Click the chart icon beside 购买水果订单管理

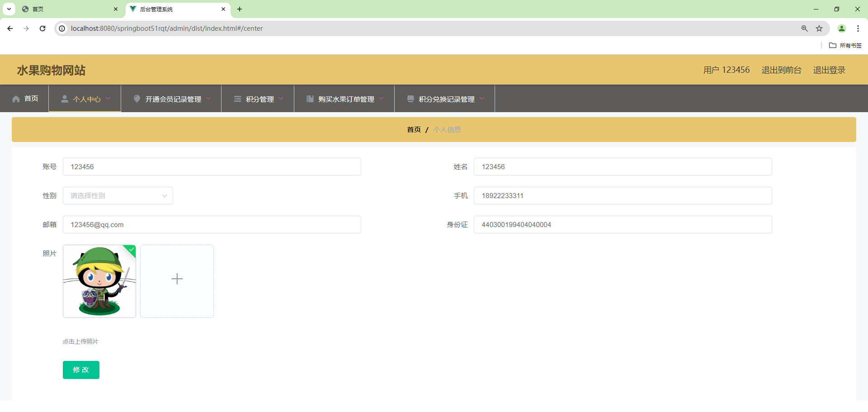310,99
